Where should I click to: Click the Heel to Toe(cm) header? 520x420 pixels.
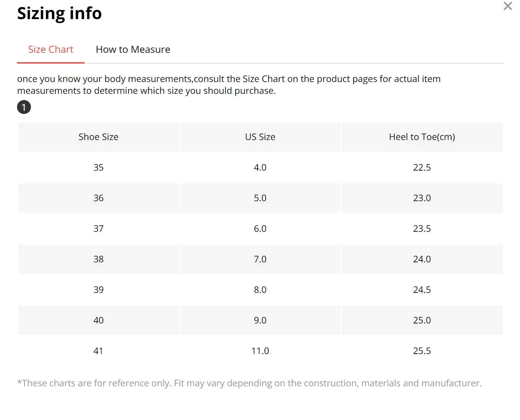click(x=422, y=137)
